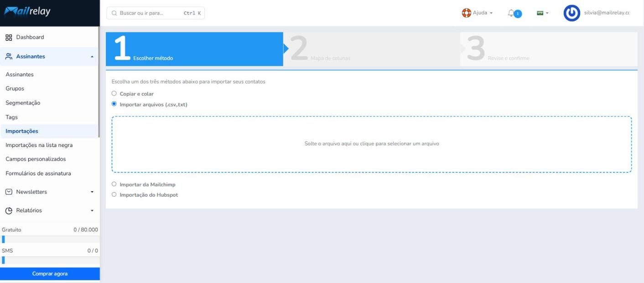The width and height of the screenshot is (644, 283).
Task: Select Importar arquivos (.csv,.txt) radio
Action: click(114, 104)
